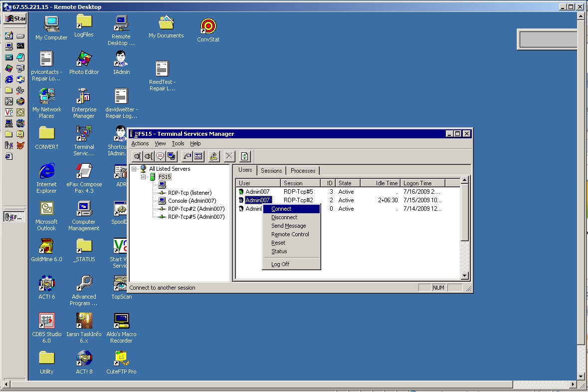The image size is (588, 392).
Task: Choose Disconnect from the context menu
Action: 291,217
